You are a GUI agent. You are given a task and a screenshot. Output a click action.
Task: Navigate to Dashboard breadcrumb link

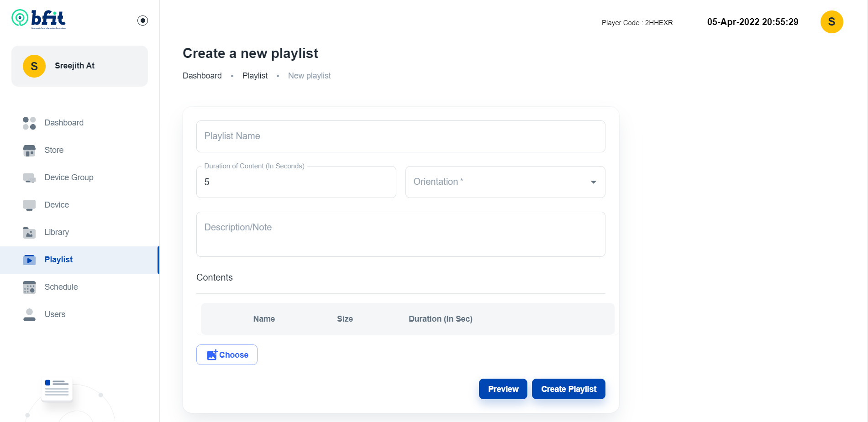(202, 76)
